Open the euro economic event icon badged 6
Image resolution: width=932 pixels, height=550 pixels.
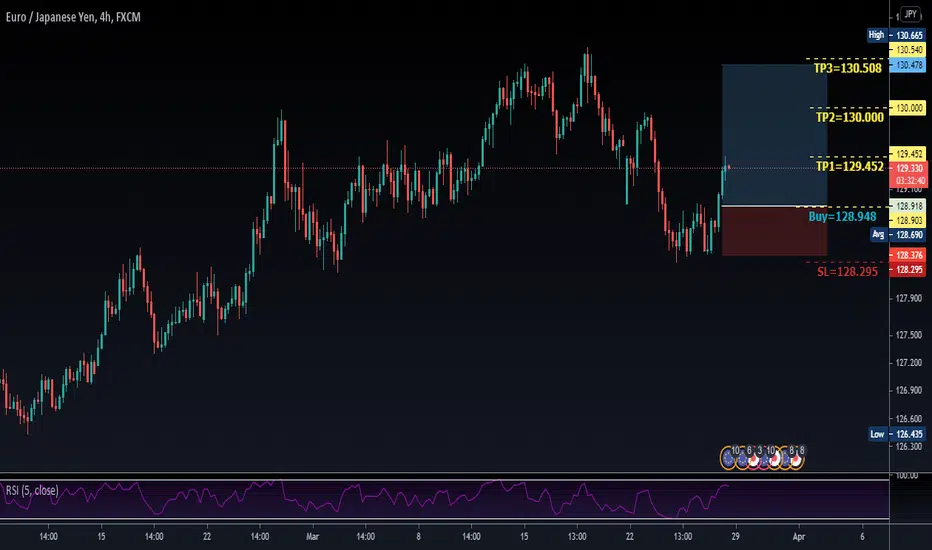click(x=742, y=459)
